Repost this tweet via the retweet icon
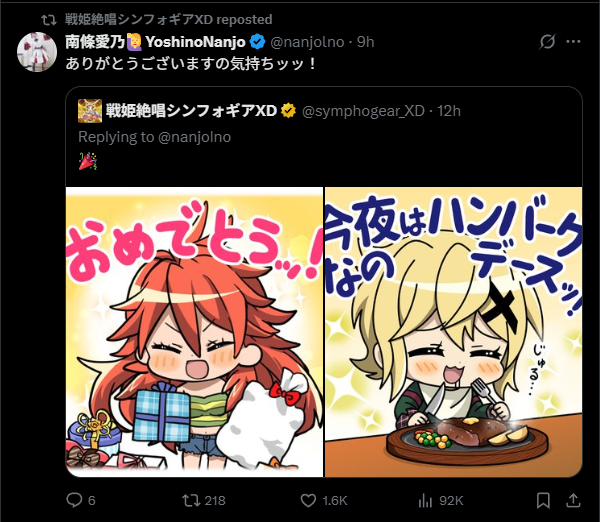 (190, 500)
